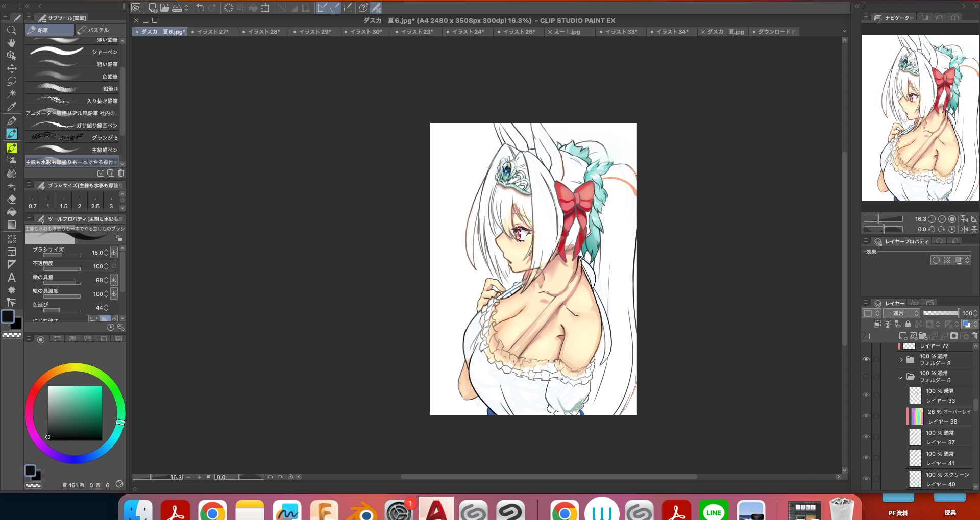The image size is (980, 520).
Task: Click the Zoom In plus in Navigator
Action: coord(942,219)
